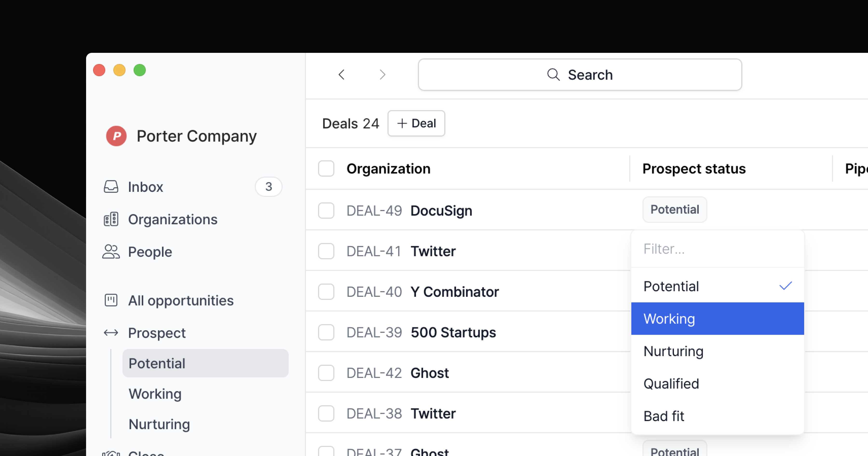The height and width of the screenshot is (456, 868).
Task: Open the Working view under Prospect
Action: [155, 394]
